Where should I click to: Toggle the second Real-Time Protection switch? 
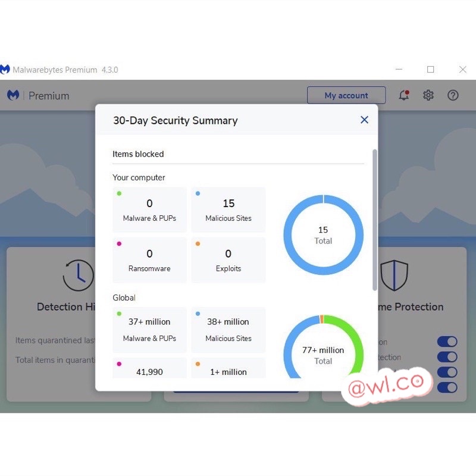click(447, 357)
